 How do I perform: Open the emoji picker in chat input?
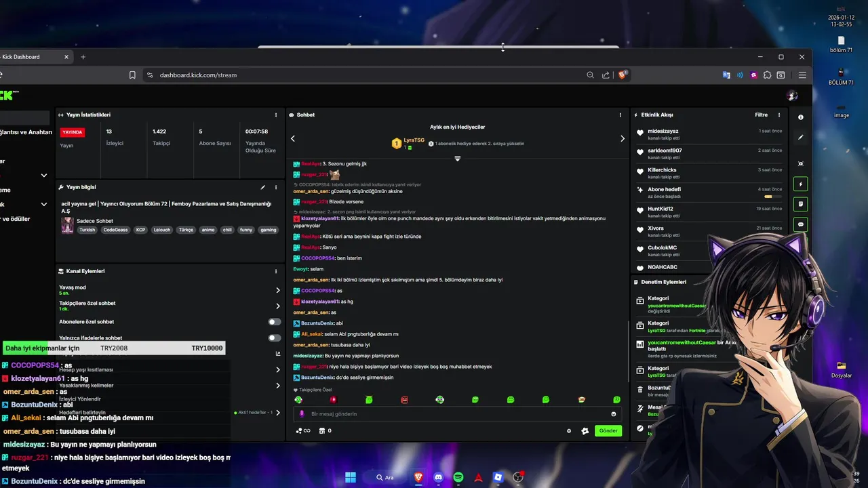614,414
